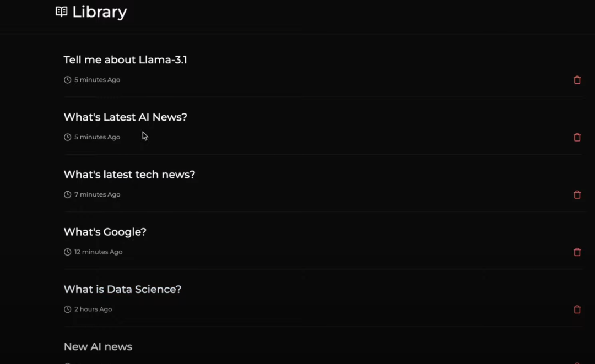Delete the 'What is Data Science?' chat
595x364 pixels.
[577, 309]
